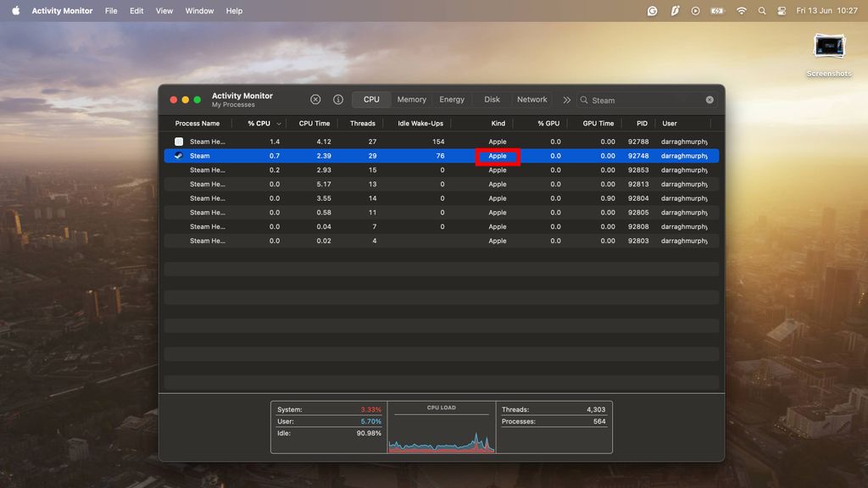This screenshot has width=868, height=488.
Task: Select the highlighted Steam row's checkbox column
Action: point(178,155)
